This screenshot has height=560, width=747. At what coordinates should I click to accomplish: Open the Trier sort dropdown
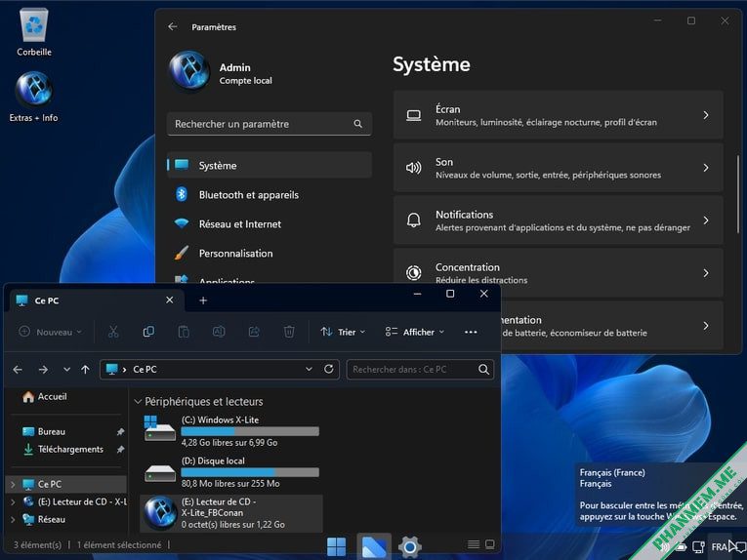[x=343, y=332]
